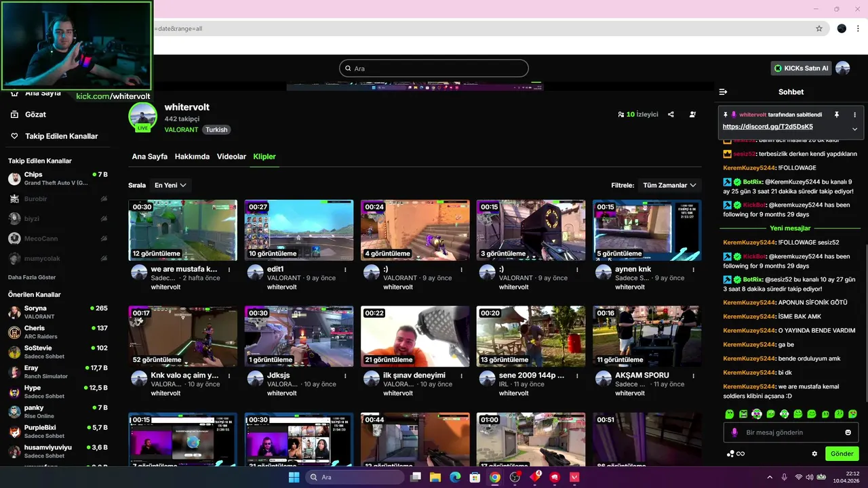Play the edit1 clip thumbnail
Image resolution: width=868 pixels, height=488 pixels.
[299, 230]
